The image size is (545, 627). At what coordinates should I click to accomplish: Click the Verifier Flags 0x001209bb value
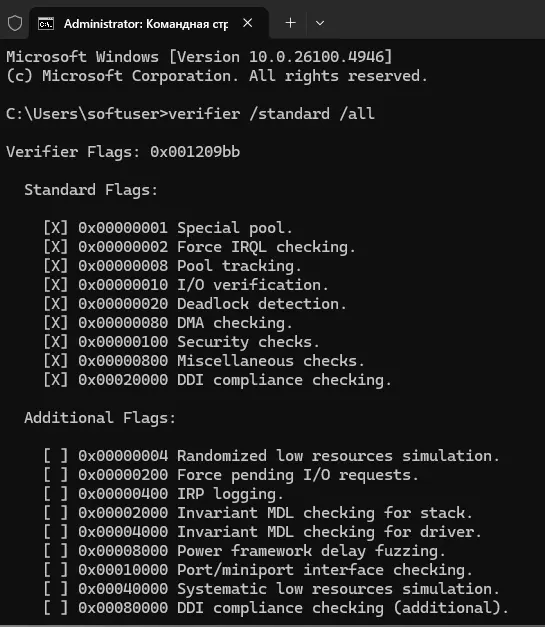pos(195,152)
